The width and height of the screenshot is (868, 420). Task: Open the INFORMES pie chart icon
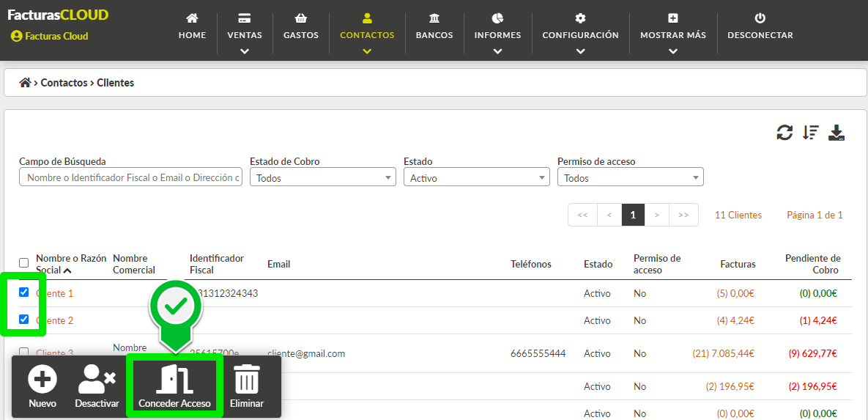coord(497,18)
